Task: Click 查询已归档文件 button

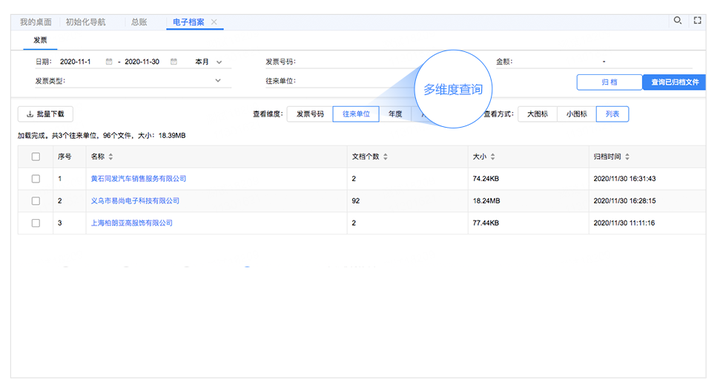Action: (674, 82)
